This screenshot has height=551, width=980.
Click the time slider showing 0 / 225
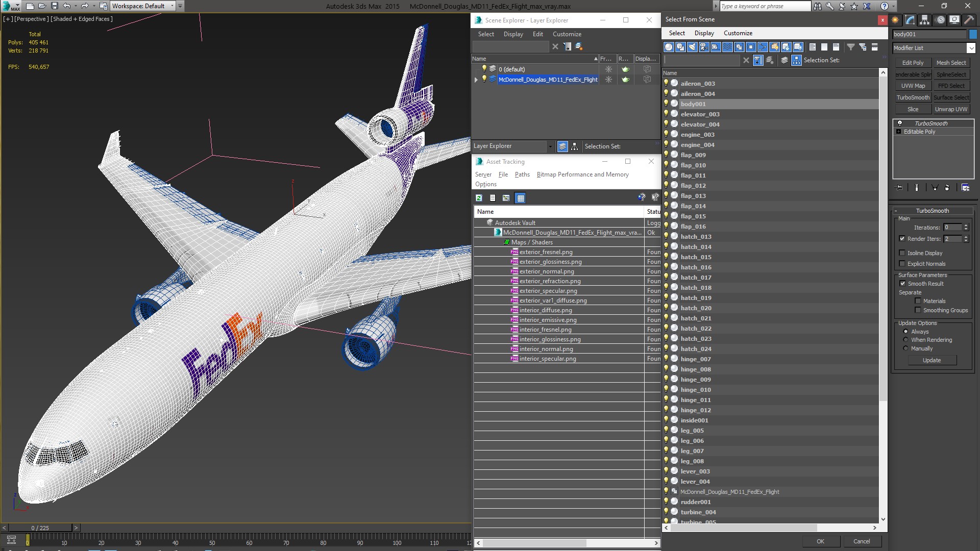tap(40, 528)
